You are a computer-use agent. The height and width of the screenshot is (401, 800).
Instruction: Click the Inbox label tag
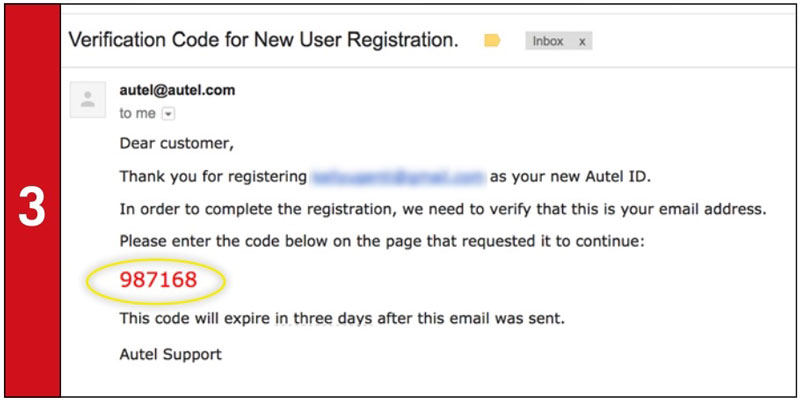point(548,41)
